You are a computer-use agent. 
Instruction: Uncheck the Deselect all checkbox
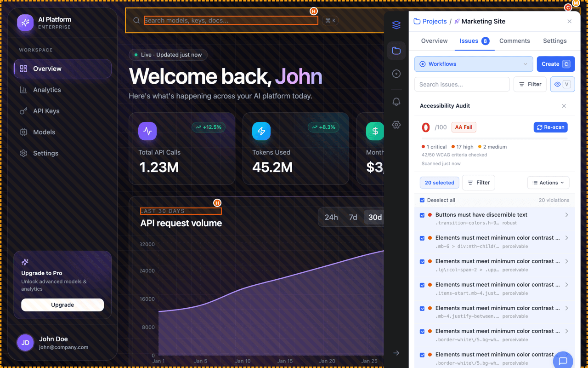point(422,200)
